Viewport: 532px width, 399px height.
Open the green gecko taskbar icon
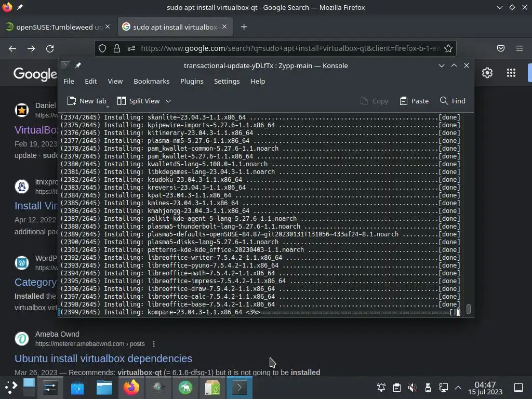click(185, 388)
